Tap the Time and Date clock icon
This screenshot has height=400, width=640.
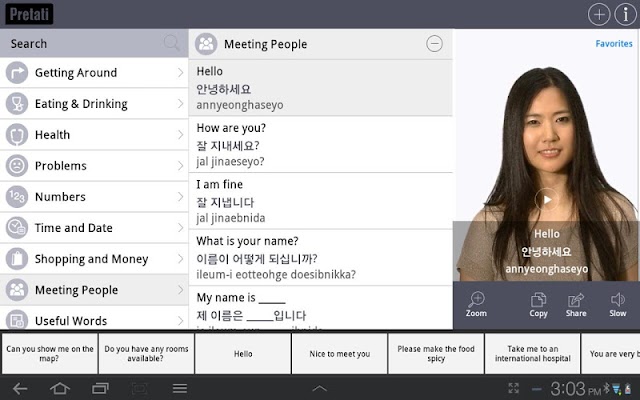coord(17,228)
